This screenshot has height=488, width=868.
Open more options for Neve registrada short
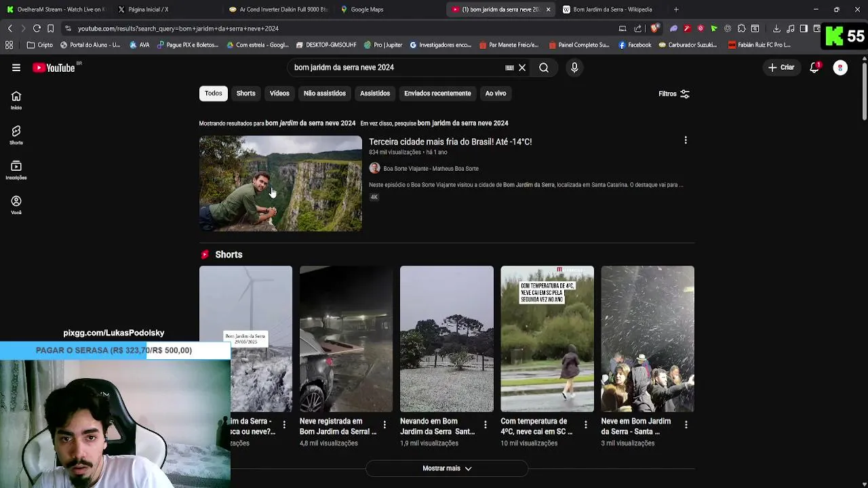(x=384, y=425)
